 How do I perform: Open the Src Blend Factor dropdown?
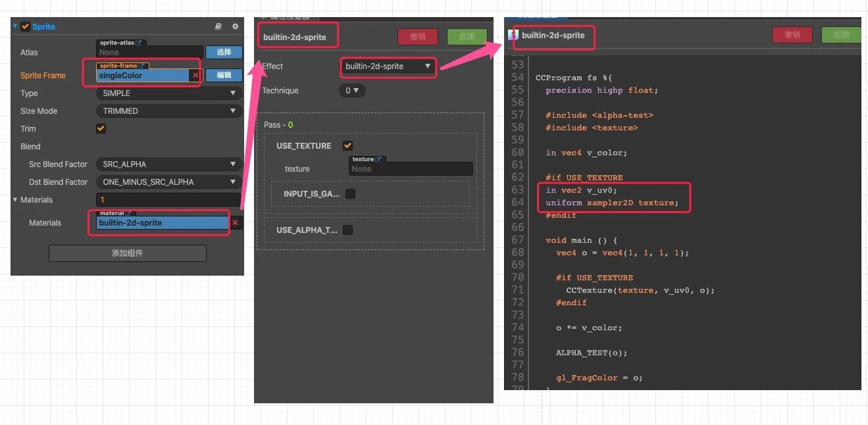[168, 164]
